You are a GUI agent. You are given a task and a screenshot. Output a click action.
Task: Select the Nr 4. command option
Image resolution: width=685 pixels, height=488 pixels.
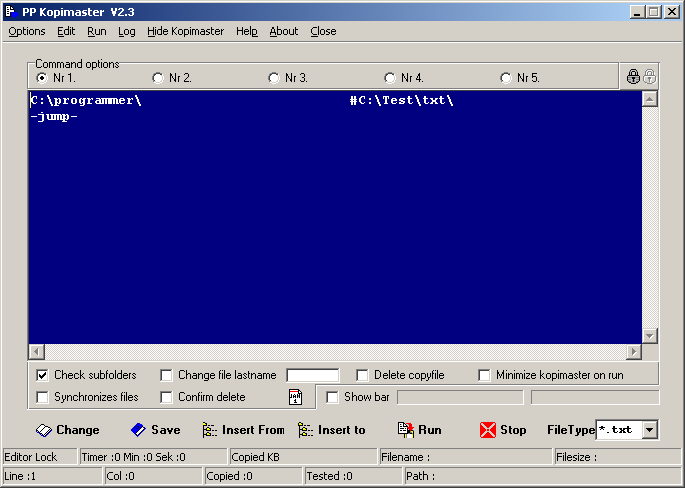390,78
